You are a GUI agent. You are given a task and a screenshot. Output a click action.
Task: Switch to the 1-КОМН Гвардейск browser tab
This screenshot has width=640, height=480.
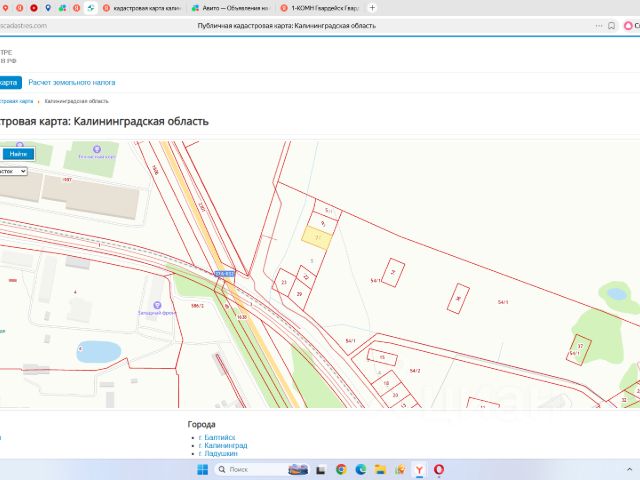tap(320, 8)
